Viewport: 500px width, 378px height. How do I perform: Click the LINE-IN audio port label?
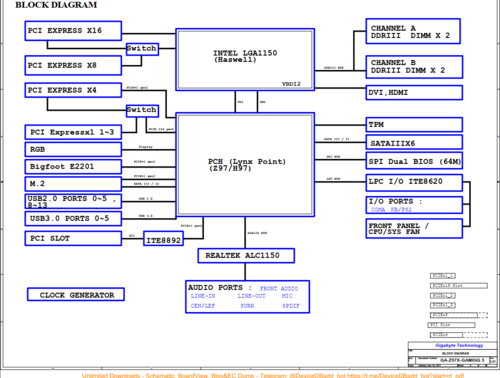pyautogui.click(x=203, y=296)
